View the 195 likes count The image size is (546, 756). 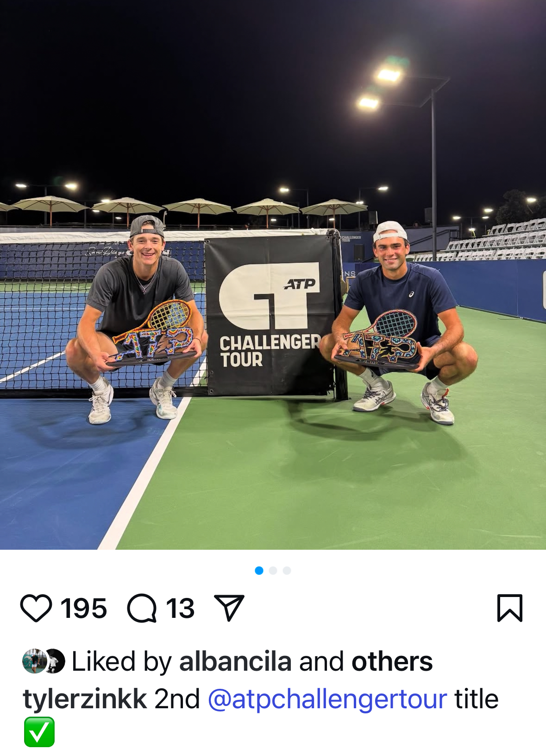84,608
